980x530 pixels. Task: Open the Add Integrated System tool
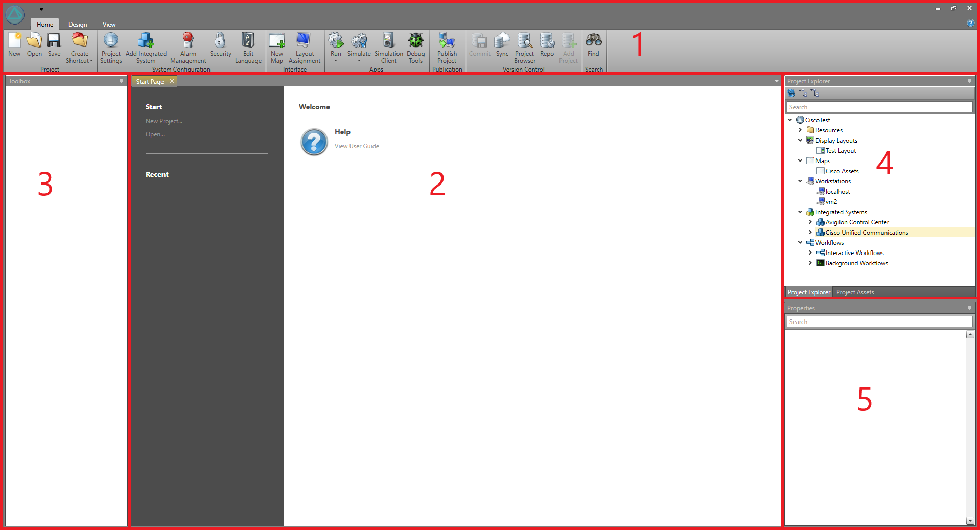pos(146,41)
